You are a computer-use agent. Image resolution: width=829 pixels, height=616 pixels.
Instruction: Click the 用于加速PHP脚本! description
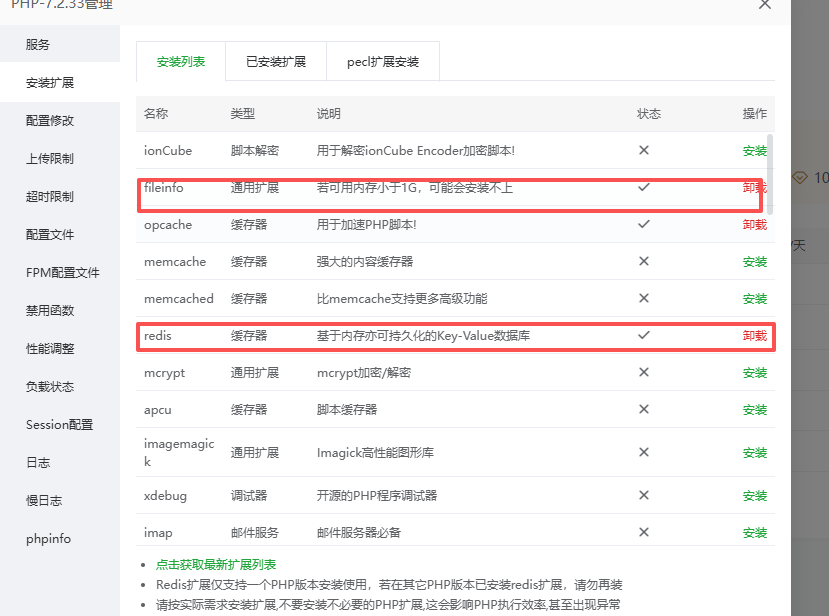[366, 225]
